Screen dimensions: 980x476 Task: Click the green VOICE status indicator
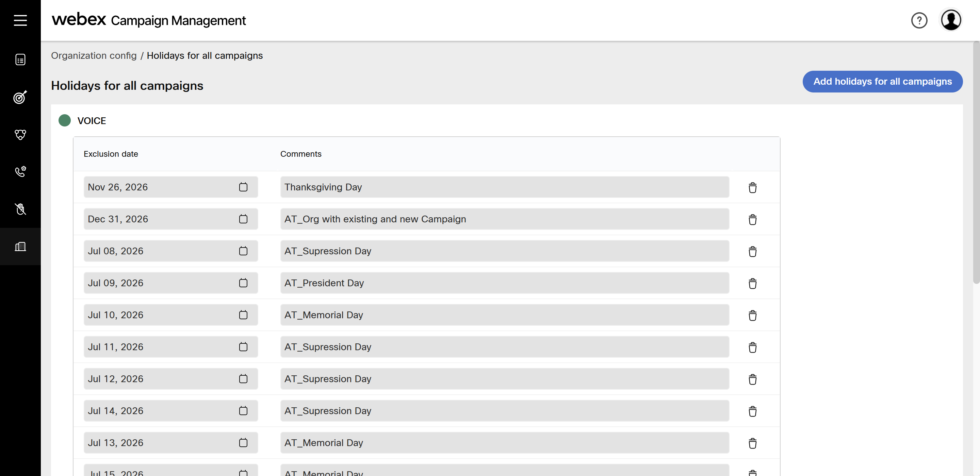pos(65,120)
